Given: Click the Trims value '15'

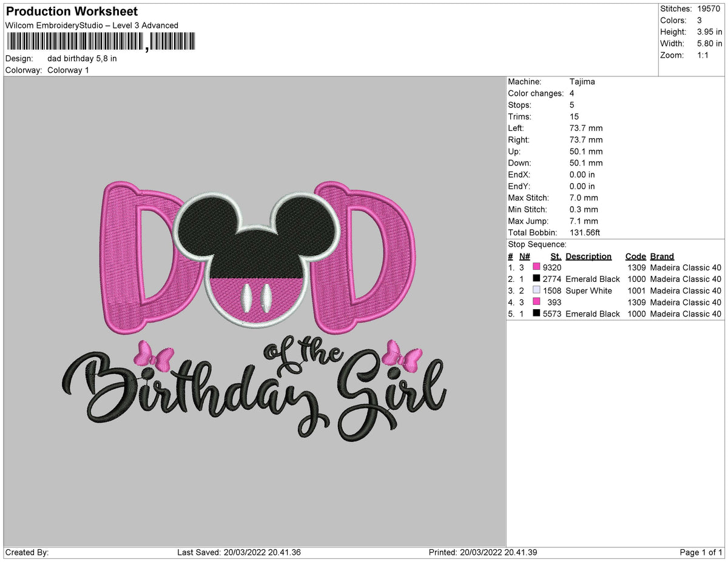Looking at the screenshot, I should 575,116.
